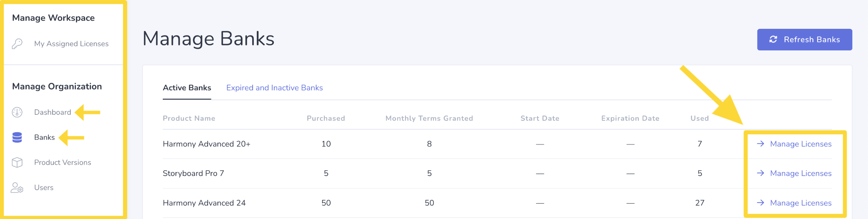Click the arrow icon for Harmony Advanced 20+
Screen dimensions: 868x219
click(x=761, y=144)
